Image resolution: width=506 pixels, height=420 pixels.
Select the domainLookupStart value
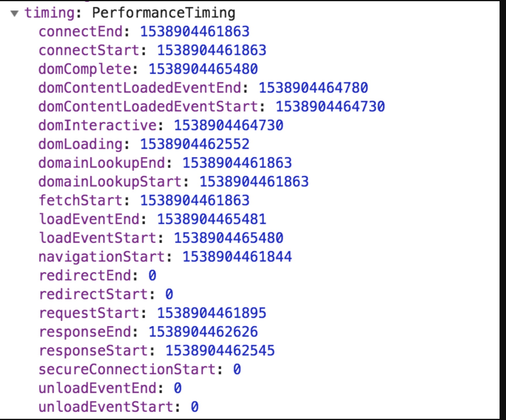click(254, 182)
